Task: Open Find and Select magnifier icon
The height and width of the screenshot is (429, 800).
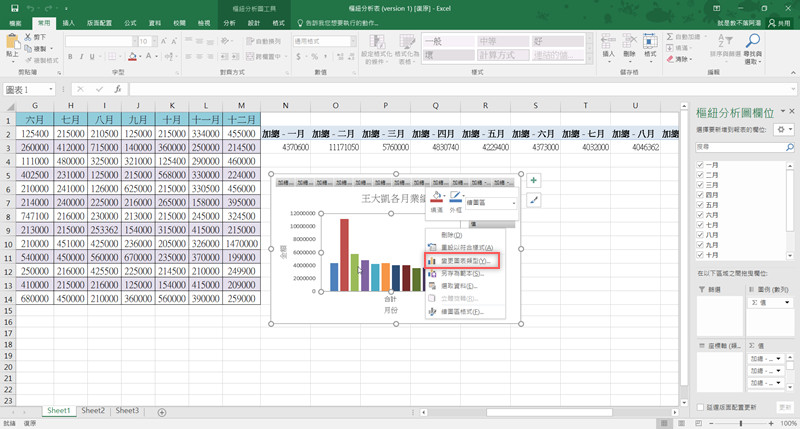Action: point(752,46)
